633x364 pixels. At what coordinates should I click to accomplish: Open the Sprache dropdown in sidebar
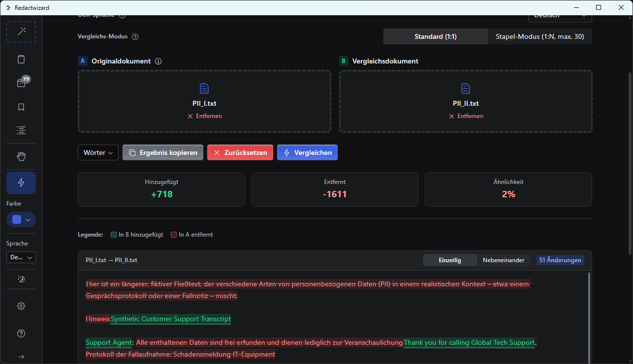tap(21, 257)
